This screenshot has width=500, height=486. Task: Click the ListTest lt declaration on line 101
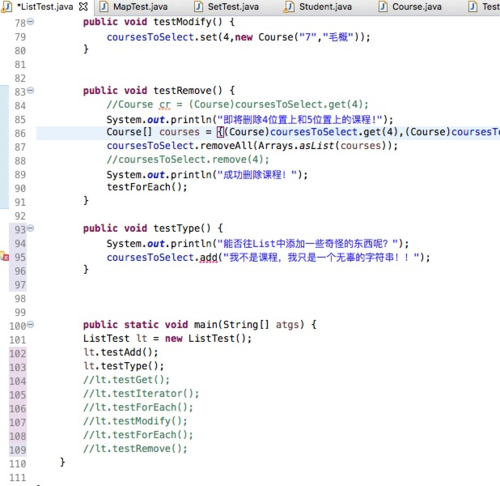[167, 338]
